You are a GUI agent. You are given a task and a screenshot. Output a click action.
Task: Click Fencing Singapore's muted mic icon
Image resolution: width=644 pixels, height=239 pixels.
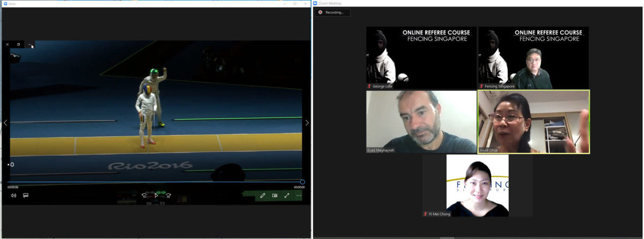pyautogui.click(x=481, y=86)
